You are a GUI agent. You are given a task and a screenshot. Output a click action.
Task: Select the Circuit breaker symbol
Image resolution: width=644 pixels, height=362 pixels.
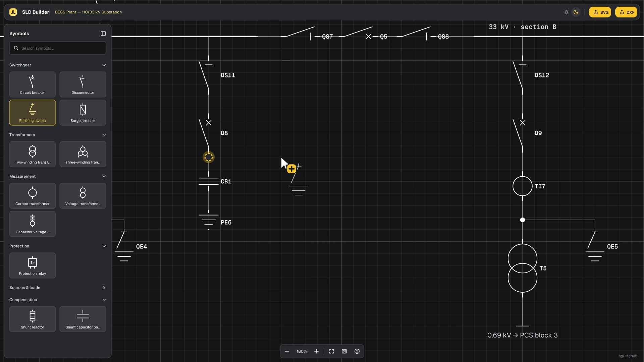point(33,84)
